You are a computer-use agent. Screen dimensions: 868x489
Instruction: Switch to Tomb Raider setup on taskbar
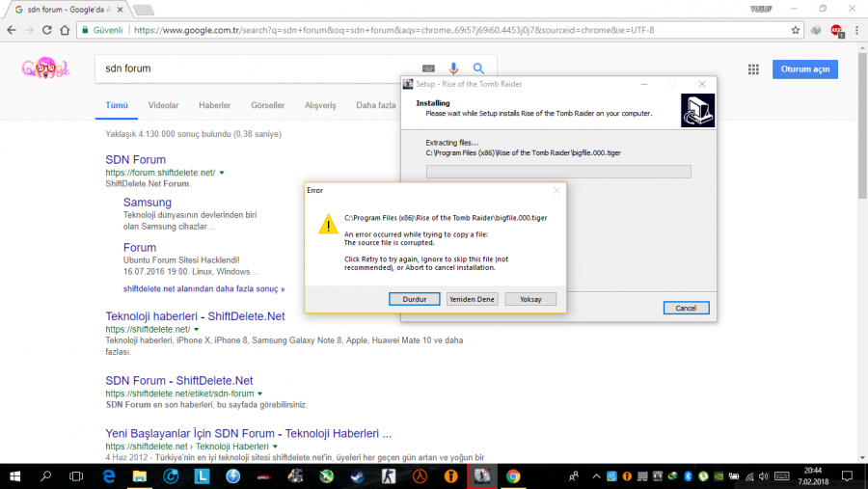coord(481,476)
